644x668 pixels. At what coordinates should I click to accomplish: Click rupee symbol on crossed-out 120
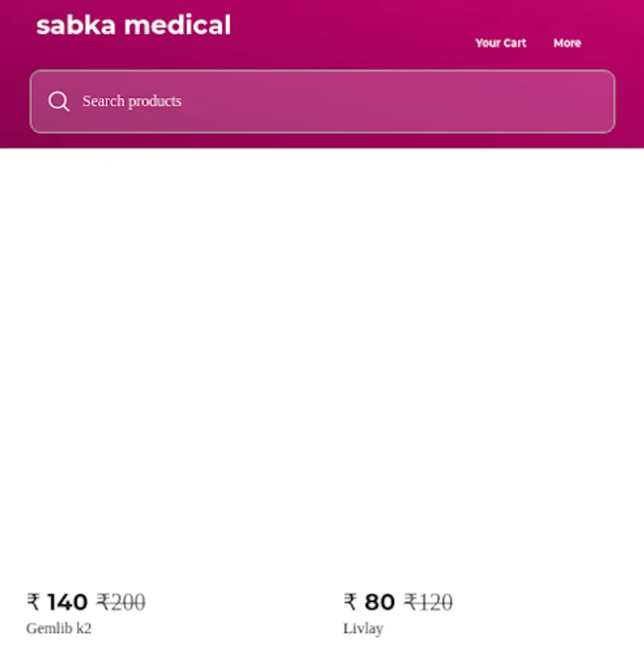[410, 602]
